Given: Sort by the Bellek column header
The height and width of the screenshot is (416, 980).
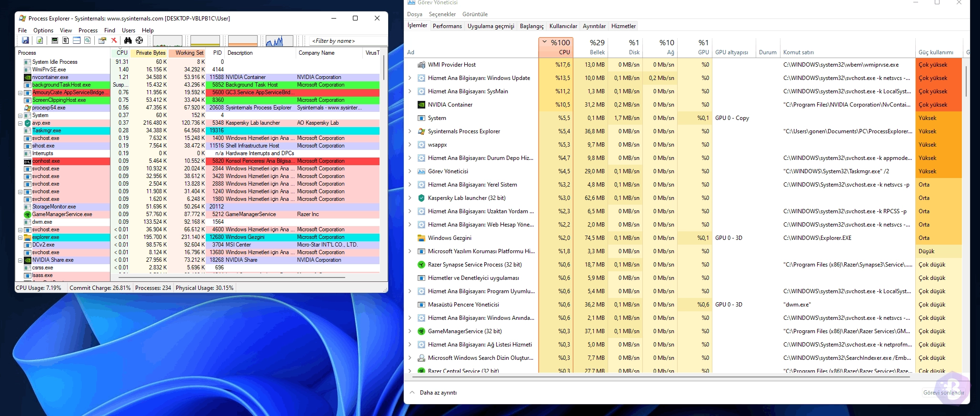Looking at the screenshot, I should click(x=590, y=47).
